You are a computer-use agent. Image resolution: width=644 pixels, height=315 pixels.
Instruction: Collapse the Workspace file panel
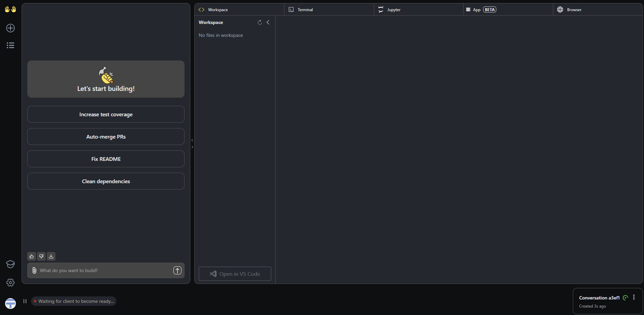(x=268, y=22)
